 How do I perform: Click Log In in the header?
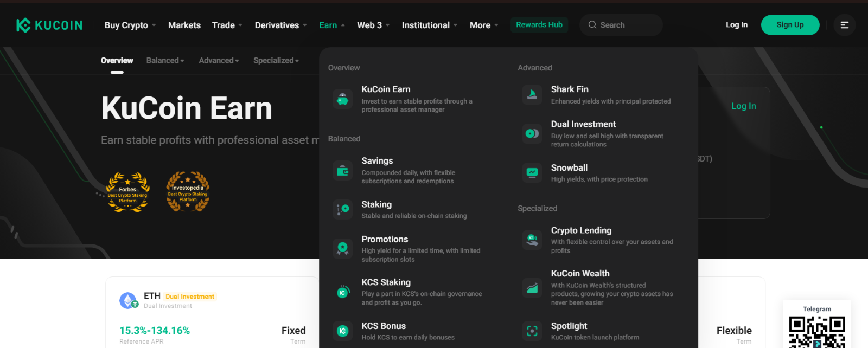(x=737, y=25)
